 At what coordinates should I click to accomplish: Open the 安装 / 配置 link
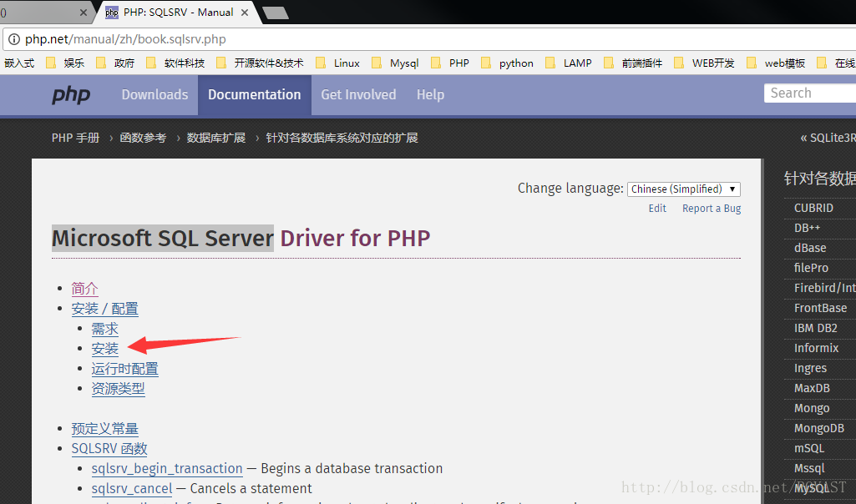point(105,309)
